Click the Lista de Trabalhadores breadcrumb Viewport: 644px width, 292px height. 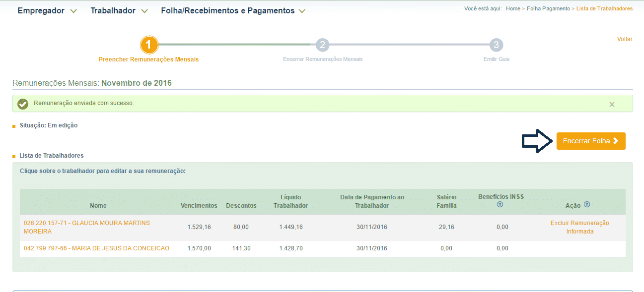(x=604, y=9)
